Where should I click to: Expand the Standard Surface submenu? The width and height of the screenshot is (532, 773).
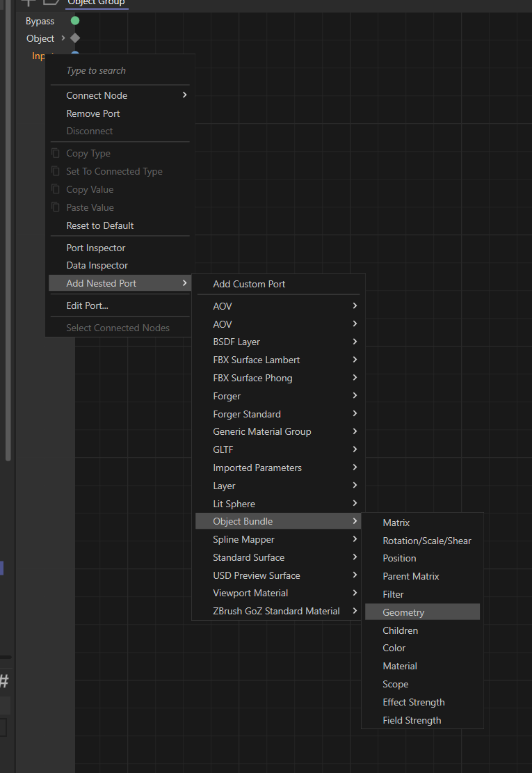355,557
